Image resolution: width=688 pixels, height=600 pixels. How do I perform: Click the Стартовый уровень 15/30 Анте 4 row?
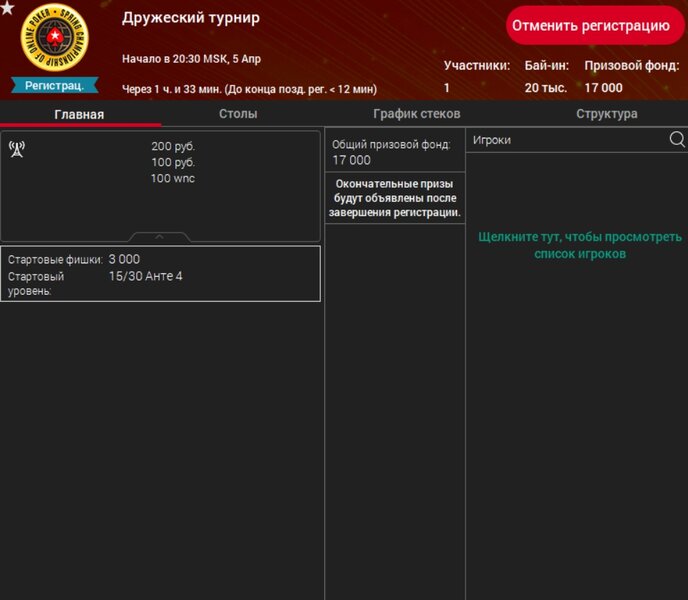tap(160, 282)
